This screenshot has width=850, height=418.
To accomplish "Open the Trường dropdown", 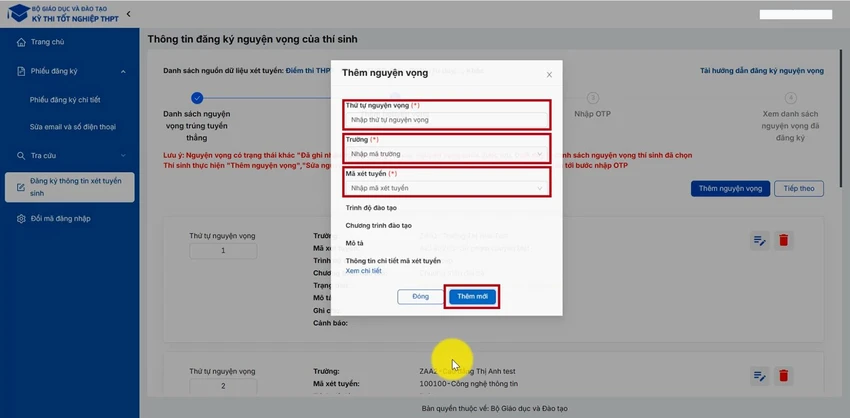I will pos(447,154).
